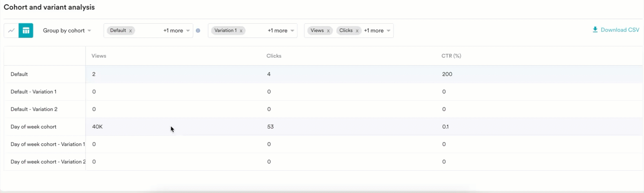Expand the metrics selector dropdown arrow

click(388, 31)
